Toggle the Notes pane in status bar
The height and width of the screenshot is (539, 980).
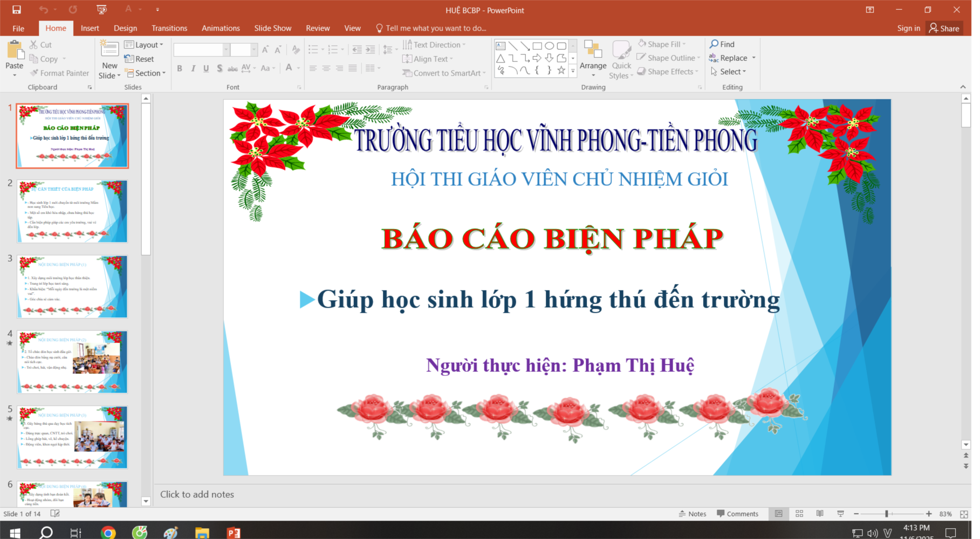tap(693, 514)
